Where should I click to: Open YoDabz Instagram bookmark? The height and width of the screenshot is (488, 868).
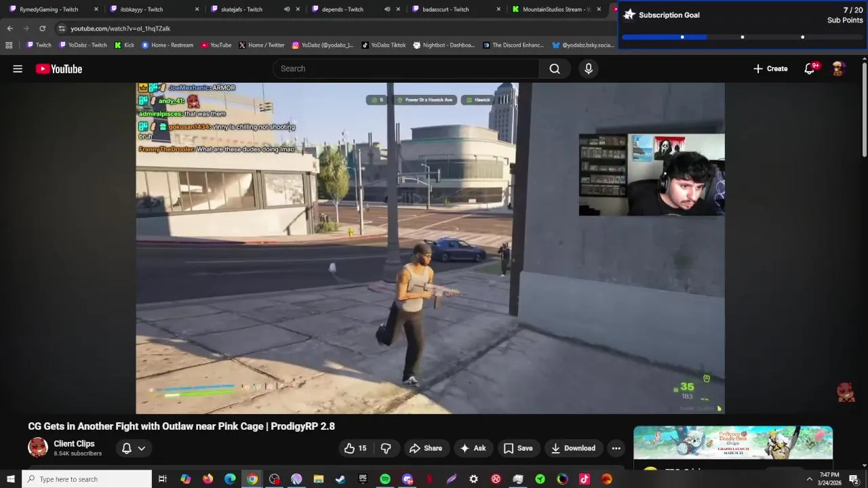click(323, 45)
